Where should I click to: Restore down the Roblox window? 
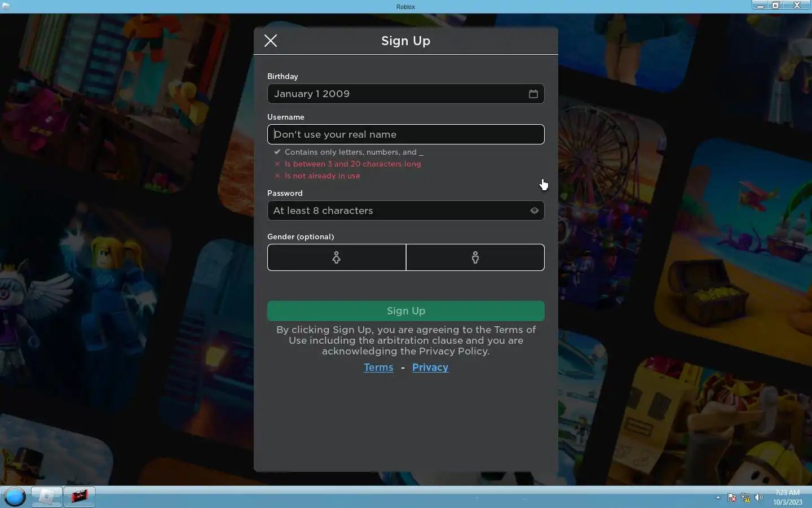(776, 5)
